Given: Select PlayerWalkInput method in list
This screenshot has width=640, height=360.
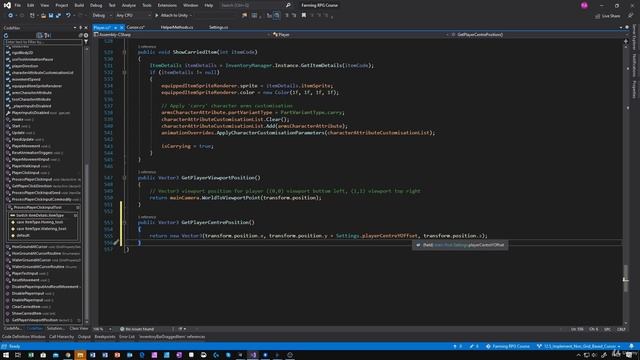Looking at the screenshot, I should pos(26,166).
